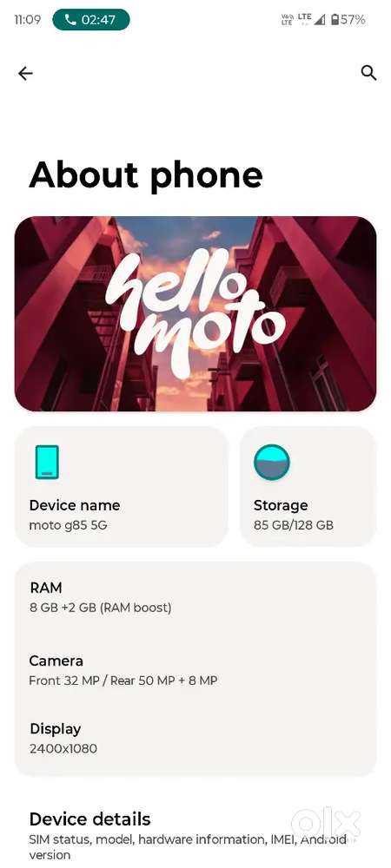This screenshot has height=868, width=391.
Task: Open the Device name card
Action: pos(122,487)
